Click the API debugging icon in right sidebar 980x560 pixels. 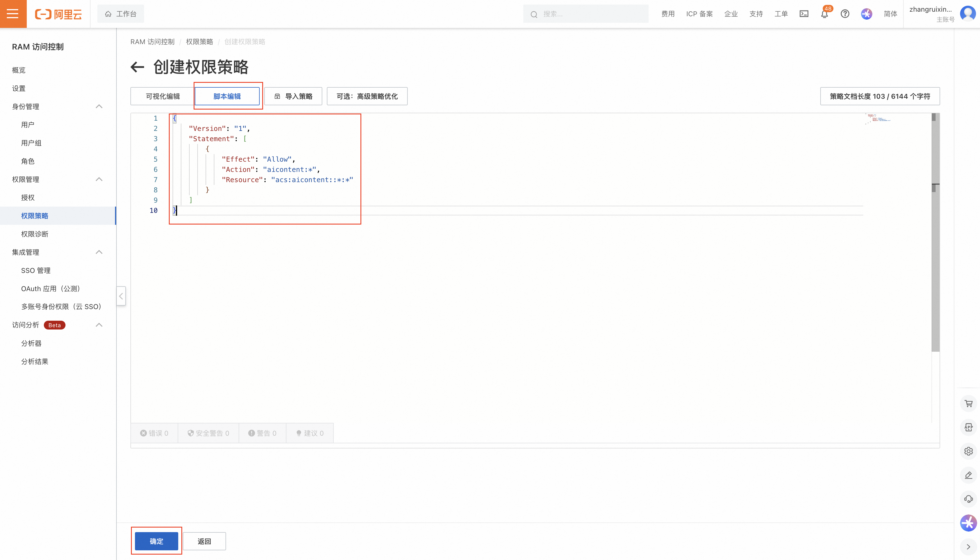(x=968, y=427)
